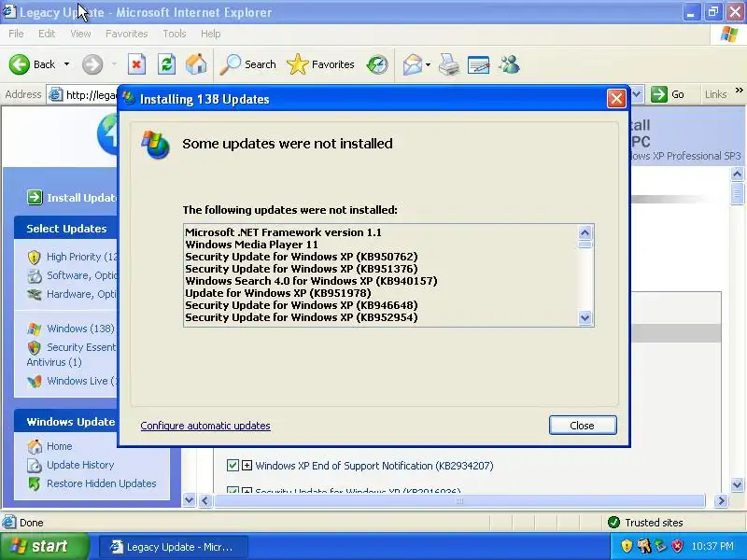Open the Tools menu
Viewport: 747px width, 560px height.
175,34
